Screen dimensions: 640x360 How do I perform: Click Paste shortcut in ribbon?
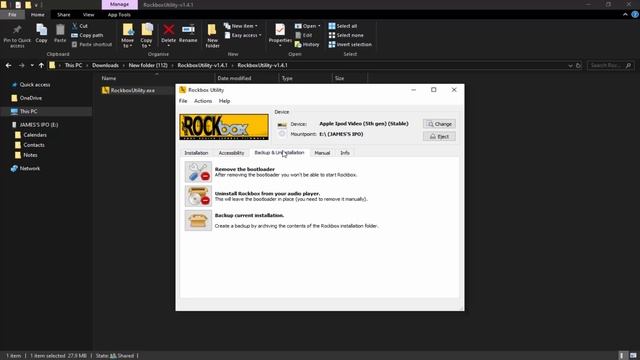tap(92, 44)
